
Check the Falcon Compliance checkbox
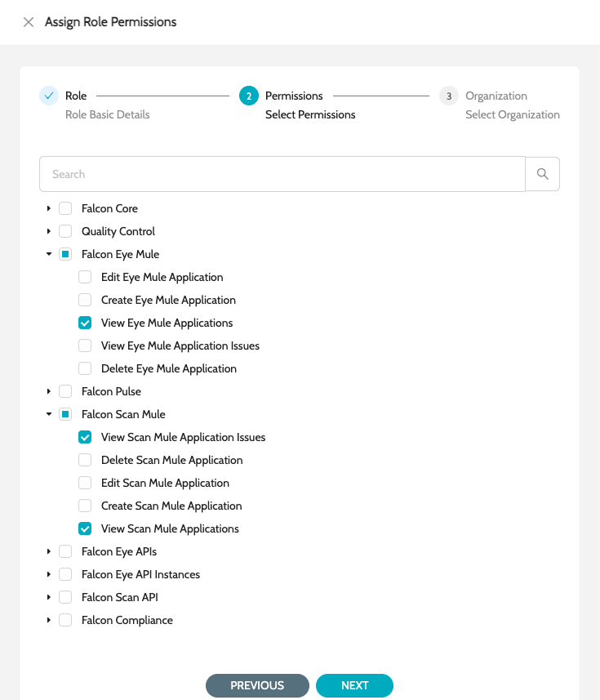(x=65, y=620)
